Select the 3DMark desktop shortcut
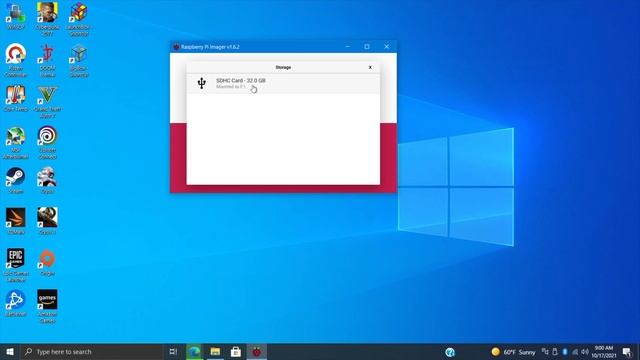The width and height of the screenshot is (640, 360). tap(16, 221)
